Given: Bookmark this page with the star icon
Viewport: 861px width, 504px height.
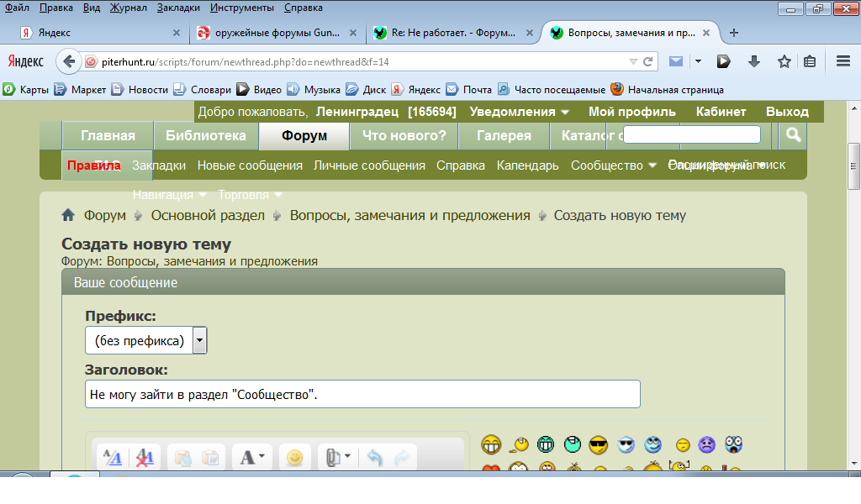Looking at the screenshot, I should tap(784, 61).
